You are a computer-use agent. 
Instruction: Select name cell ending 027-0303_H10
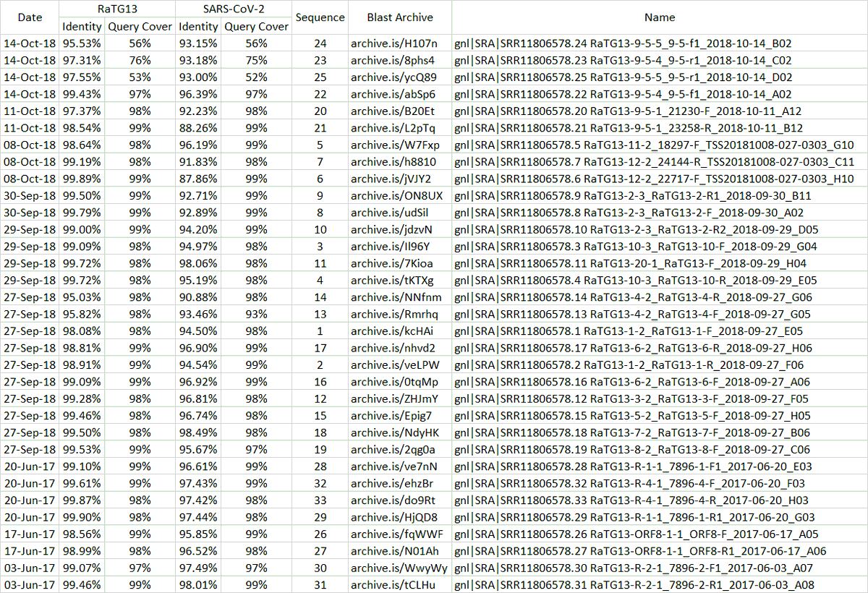click(x=660, y=179)
